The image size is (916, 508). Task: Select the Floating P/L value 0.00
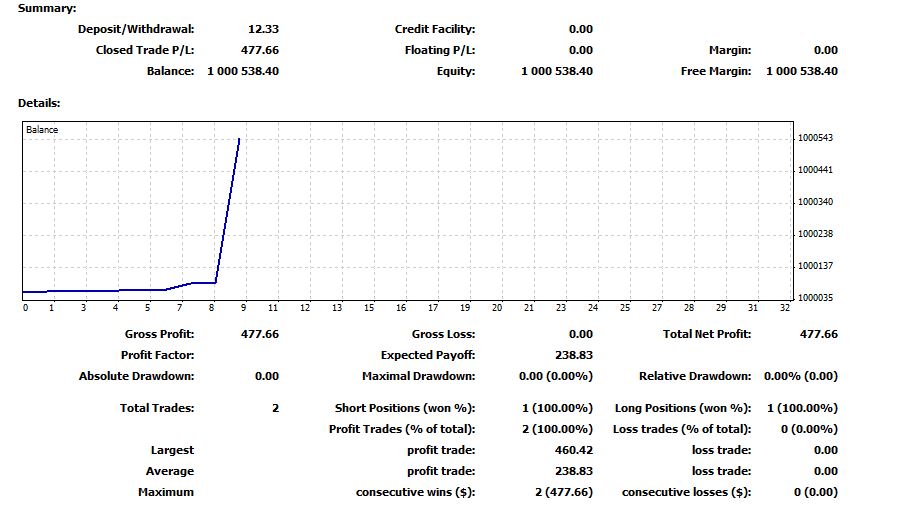(581, 50)
